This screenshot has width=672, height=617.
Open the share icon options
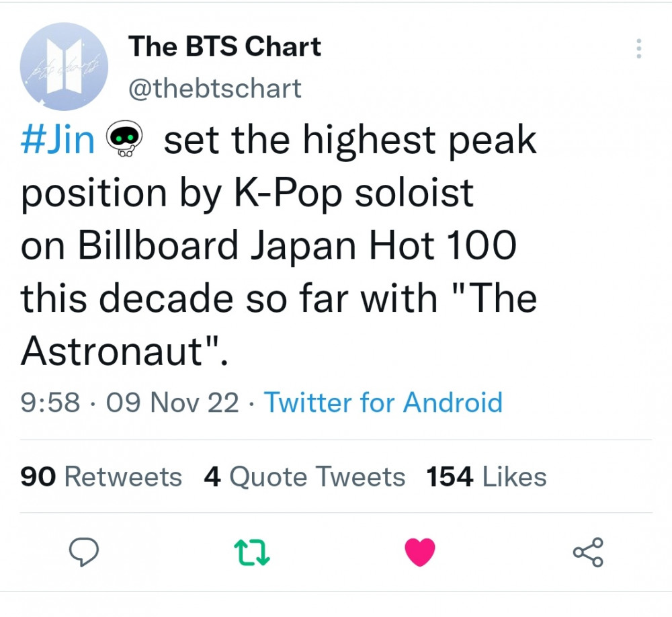(589, 552)
